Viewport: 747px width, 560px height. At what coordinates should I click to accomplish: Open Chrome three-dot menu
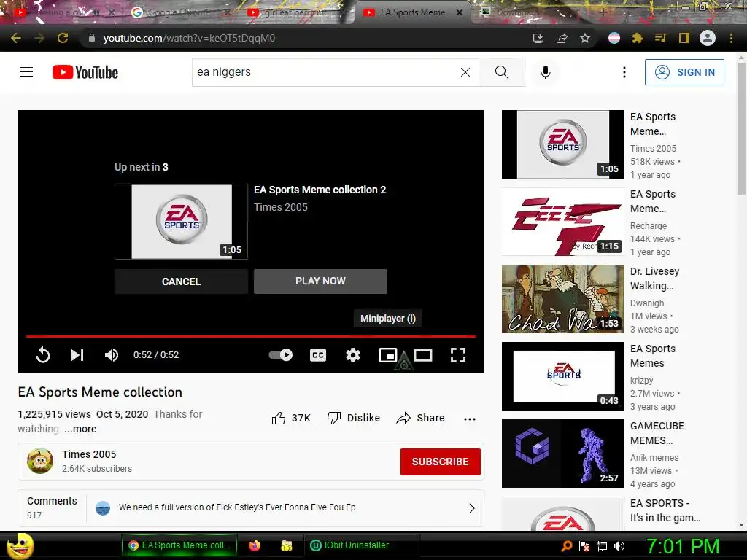coord(731,38)
